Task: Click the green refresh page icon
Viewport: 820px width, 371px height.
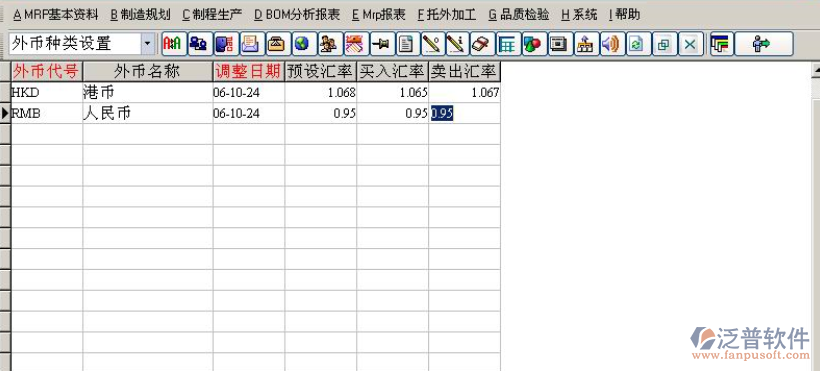Action: (x=636, y=44)
